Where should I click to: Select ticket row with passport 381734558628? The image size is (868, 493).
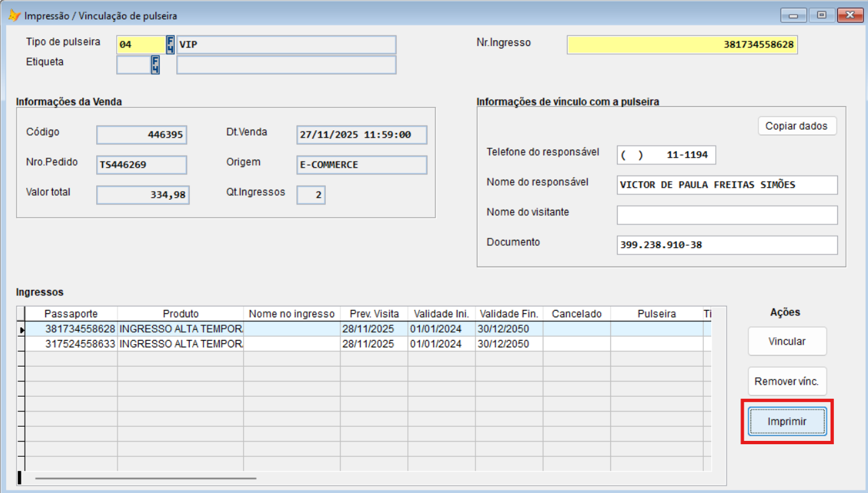click(80, 329)
